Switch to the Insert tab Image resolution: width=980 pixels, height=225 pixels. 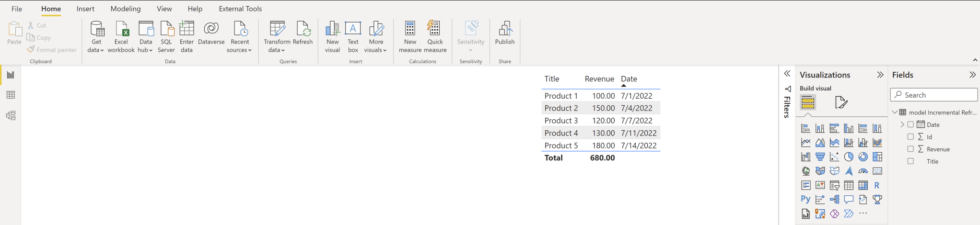point(85,9)
